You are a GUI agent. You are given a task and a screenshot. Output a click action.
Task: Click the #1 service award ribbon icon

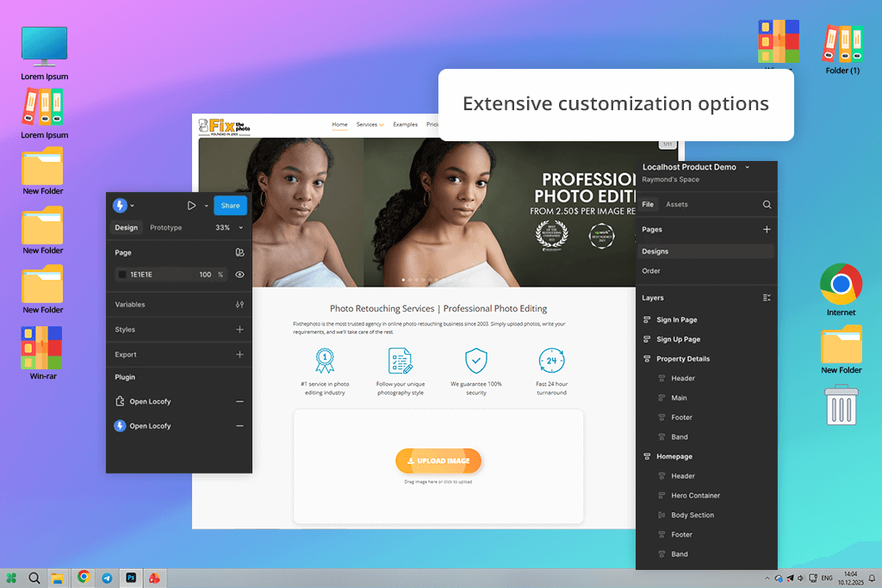pos(325,361)
